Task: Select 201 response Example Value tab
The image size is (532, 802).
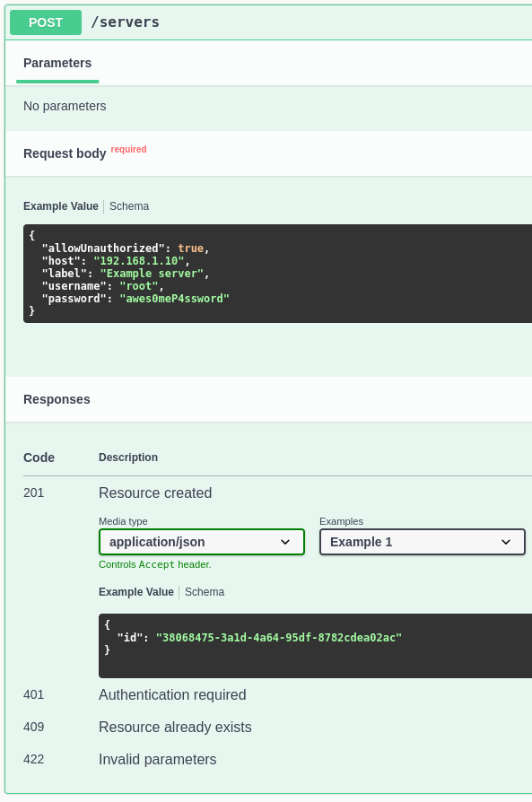Action: (136, 592)
